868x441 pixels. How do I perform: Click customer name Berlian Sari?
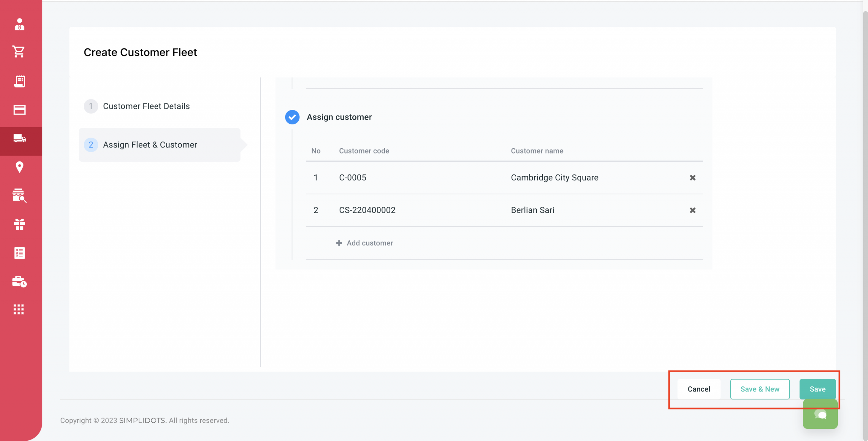point(532,210)
